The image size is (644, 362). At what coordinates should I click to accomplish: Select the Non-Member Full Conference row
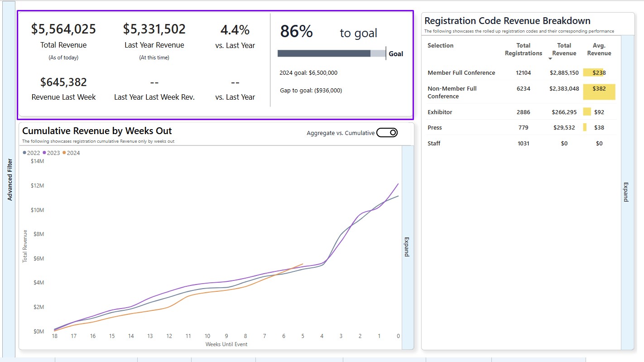pyautogui.click(x=452, y=92)
